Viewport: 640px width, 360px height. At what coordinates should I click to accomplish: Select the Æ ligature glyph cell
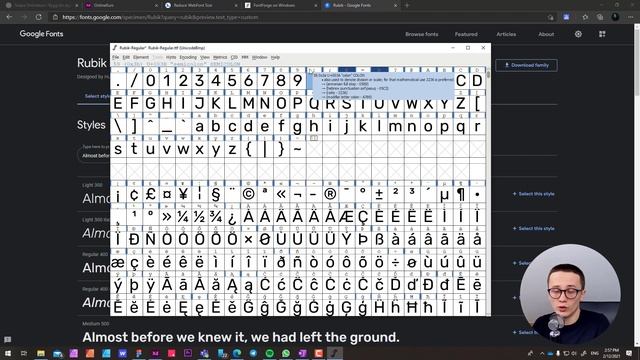point(347,217)
